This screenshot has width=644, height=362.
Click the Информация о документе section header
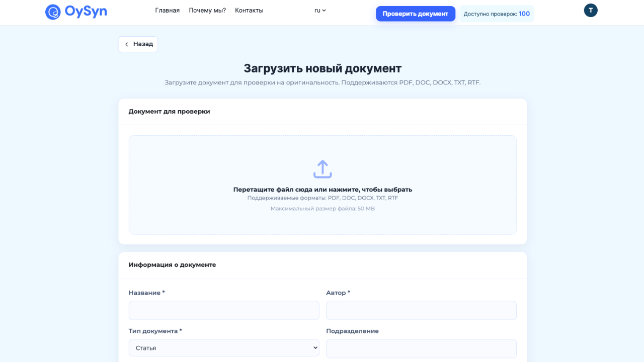[x=172, y=265]
